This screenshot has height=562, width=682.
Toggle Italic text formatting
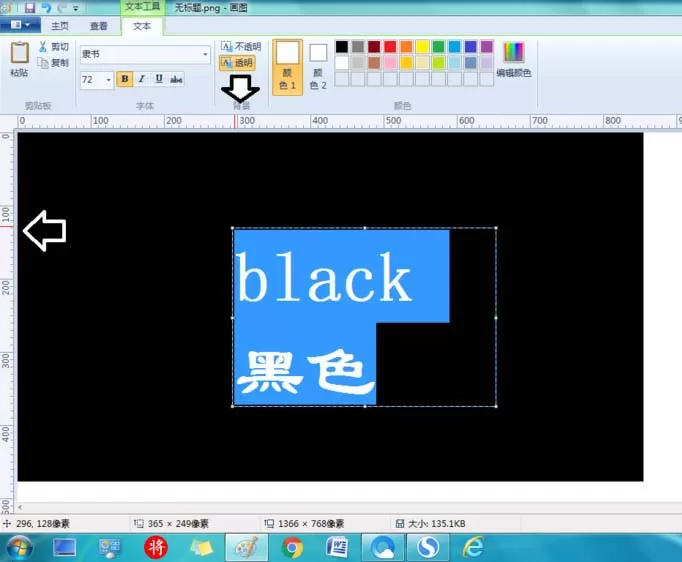tap(141, 79)
